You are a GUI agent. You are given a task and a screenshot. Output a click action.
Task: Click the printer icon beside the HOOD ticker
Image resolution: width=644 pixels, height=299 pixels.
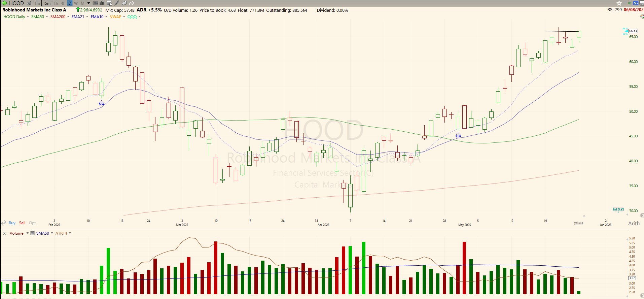pos(29,3)
